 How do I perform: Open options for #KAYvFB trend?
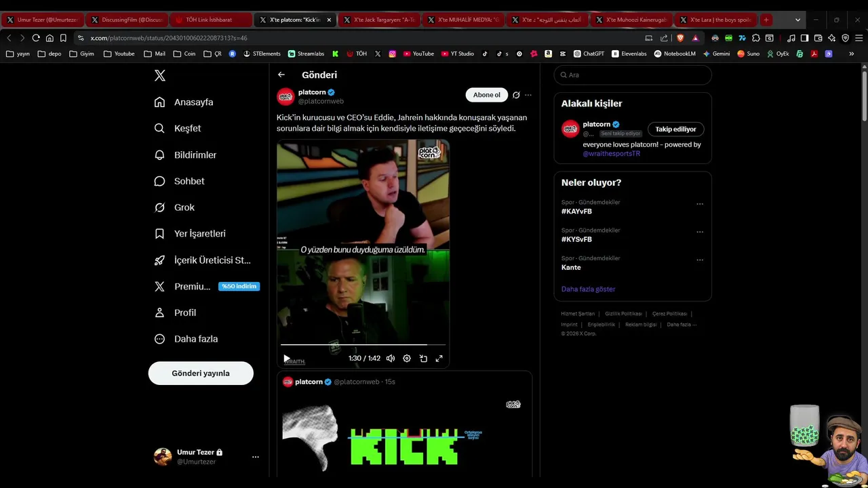pos(700,204)
